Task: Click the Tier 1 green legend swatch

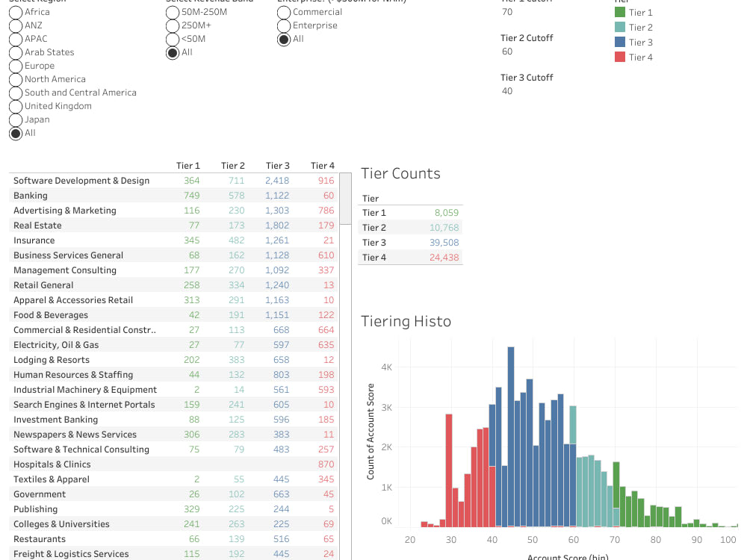Action: point(619,12)
